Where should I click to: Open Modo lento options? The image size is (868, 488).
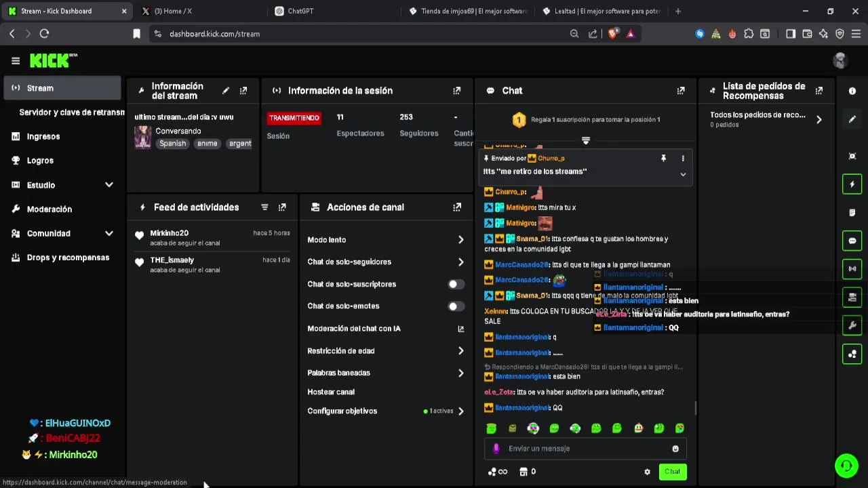point(385,240)
